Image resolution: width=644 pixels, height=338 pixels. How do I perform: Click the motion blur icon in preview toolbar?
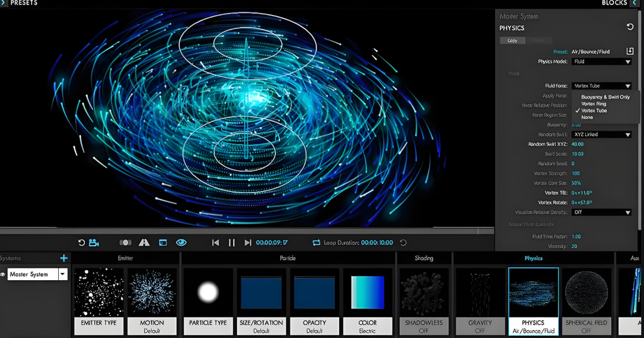pyautogui.click(x=125, y=243)
